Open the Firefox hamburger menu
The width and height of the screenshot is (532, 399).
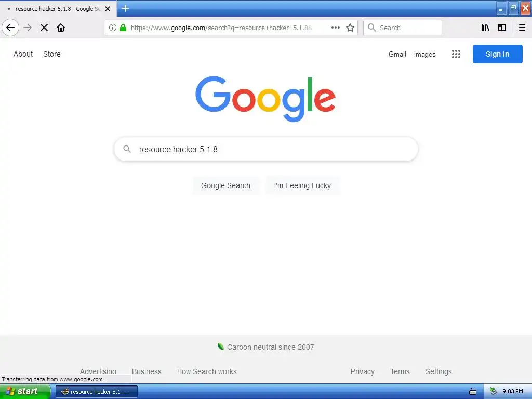point(522,28)
